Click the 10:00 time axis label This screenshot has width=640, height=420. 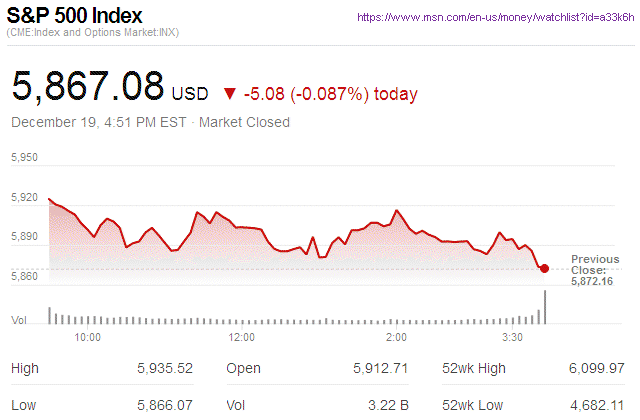coord(88,337)
